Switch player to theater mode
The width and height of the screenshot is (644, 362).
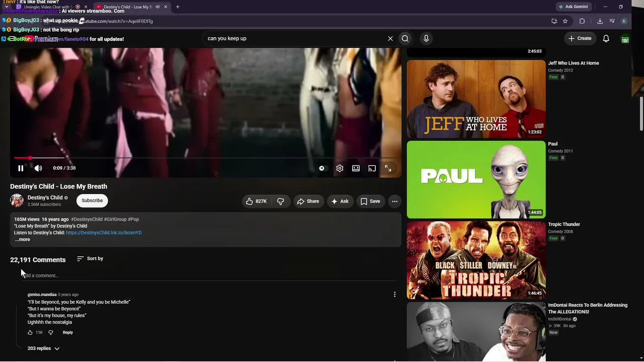tap(356, 168)
